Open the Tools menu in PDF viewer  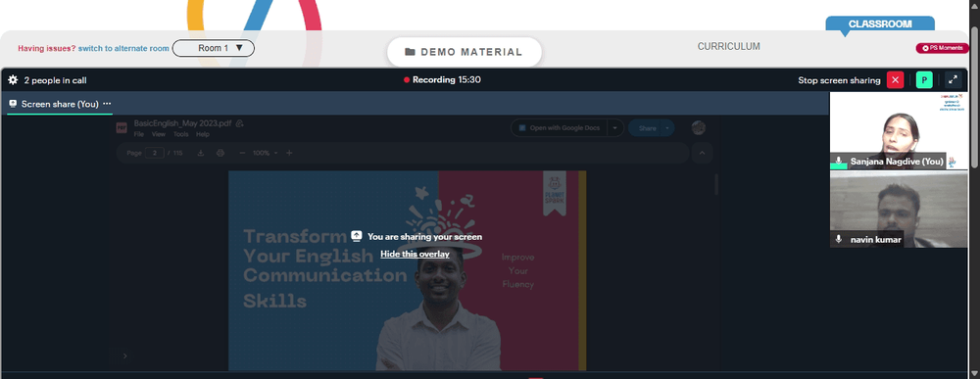[180, 134]
